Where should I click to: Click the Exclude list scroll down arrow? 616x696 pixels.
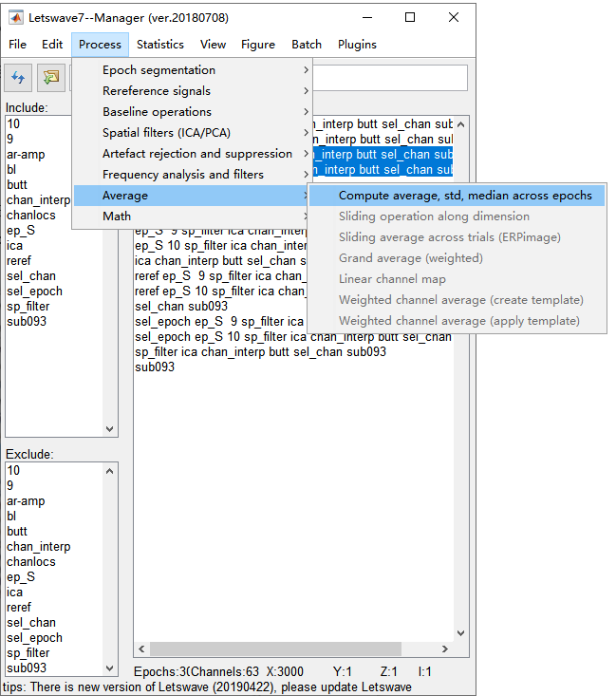coord(109,668)
